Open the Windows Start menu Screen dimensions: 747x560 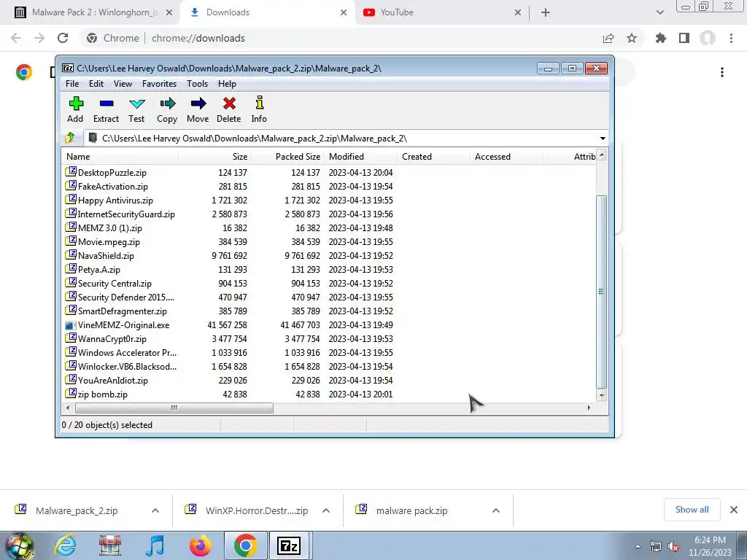click(20, 546)
